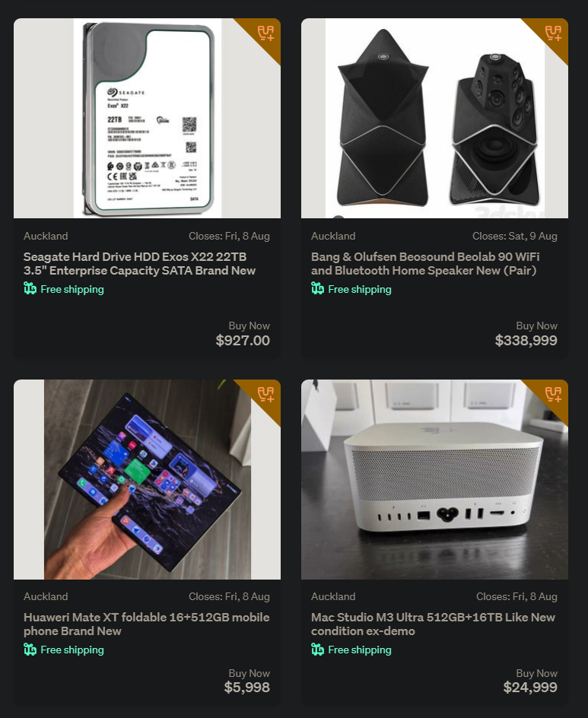Click the $338,999 Buy Now price
This screenshot has height=718, width=588.
(526, 341)
